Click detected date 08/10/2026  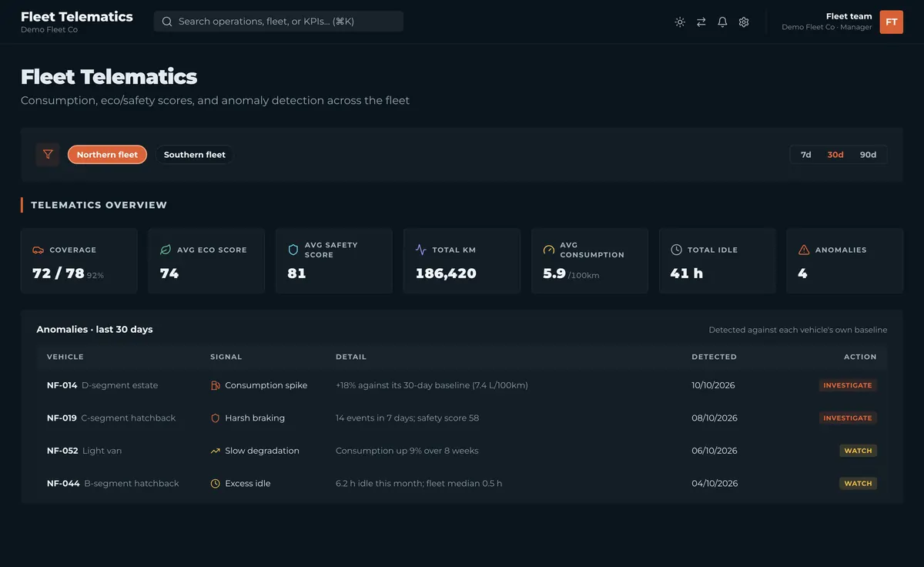point(715,418)
